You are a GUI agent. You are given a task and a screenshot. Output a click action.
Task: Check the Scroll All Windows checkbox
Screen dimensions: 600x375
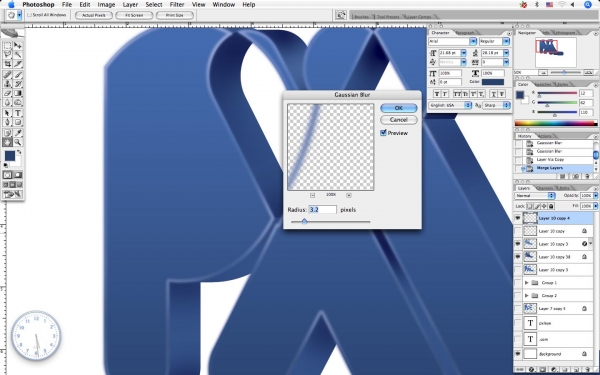[x=29, y=15]
